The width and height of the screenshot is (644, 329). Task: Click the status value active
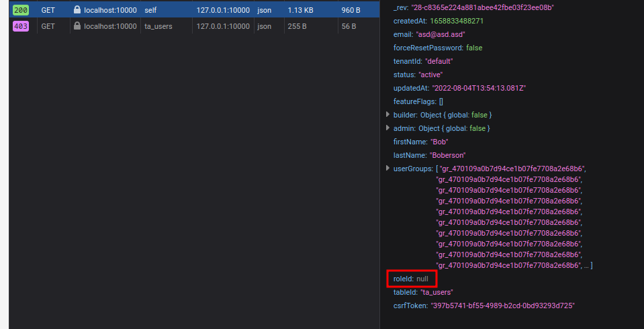(430, 75)
